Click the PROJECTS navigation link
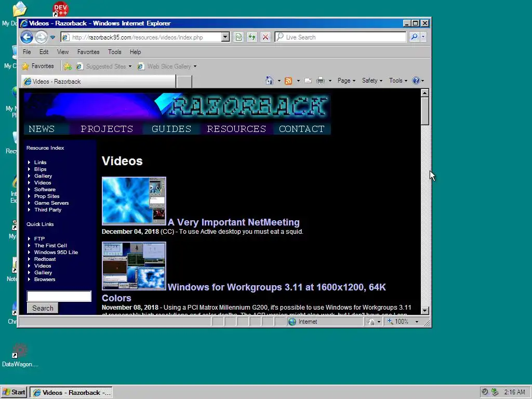 [x=107, y=129]
